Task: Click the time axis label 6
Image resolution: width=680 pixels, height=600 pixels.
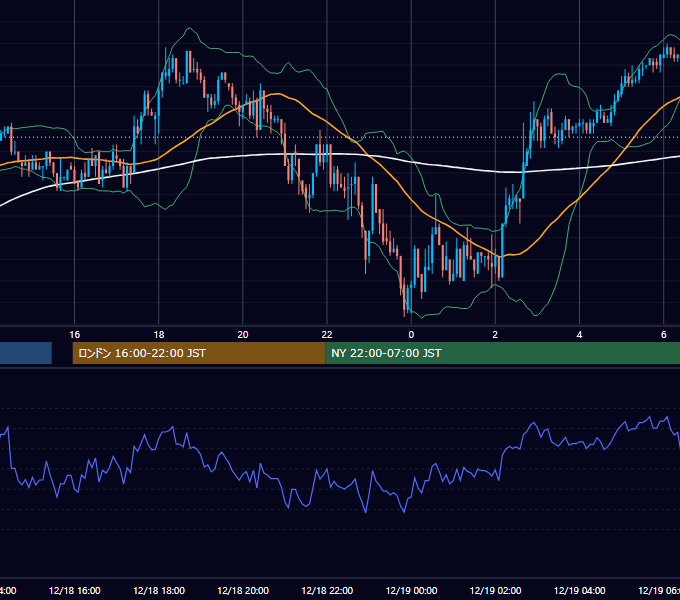Action: pyautogui.click(x=664, y=334)
